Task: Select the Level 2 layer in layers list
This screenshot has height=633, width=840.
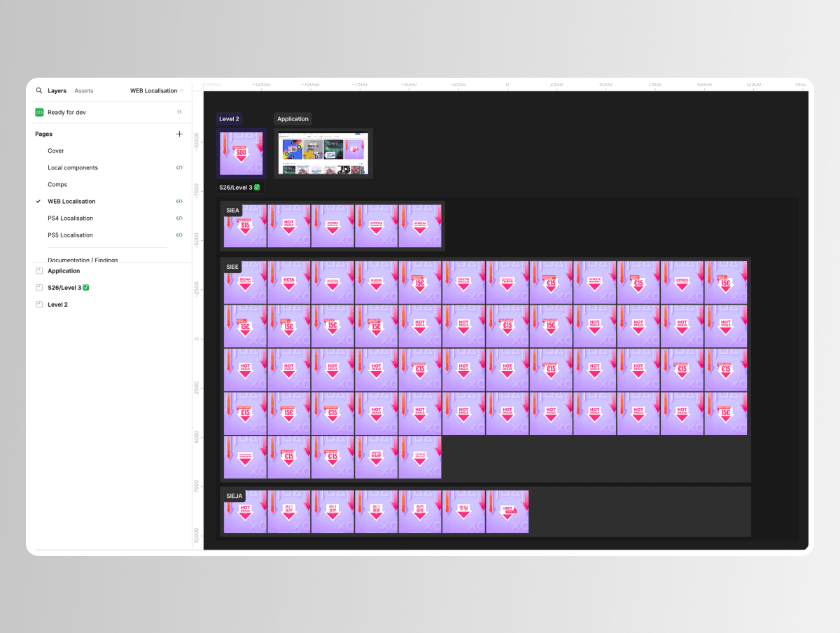Action: [57, 305]
